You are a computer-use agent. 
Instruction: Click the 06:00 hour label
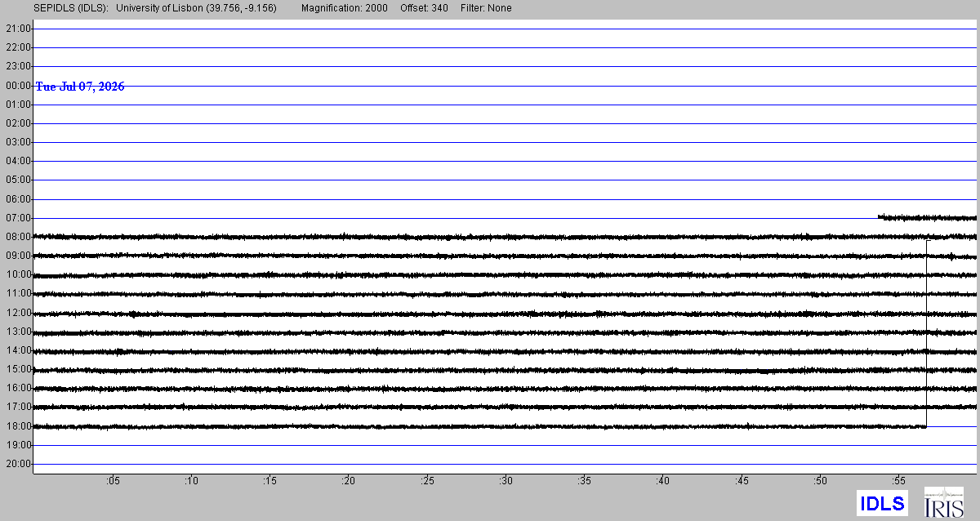click(x=18, y=199)
